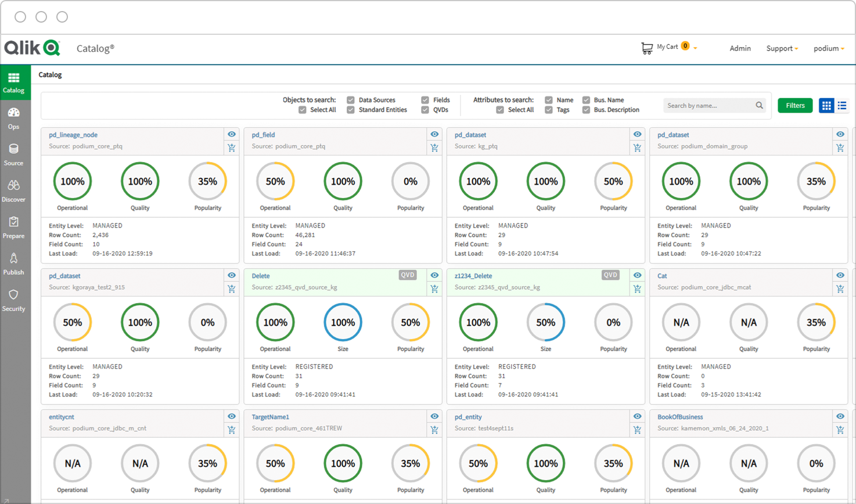The width and height of the screenshot is (856, 504).
Task: Add pd_entity to cart
Action: pyautogui.click(x=637, y=430)
